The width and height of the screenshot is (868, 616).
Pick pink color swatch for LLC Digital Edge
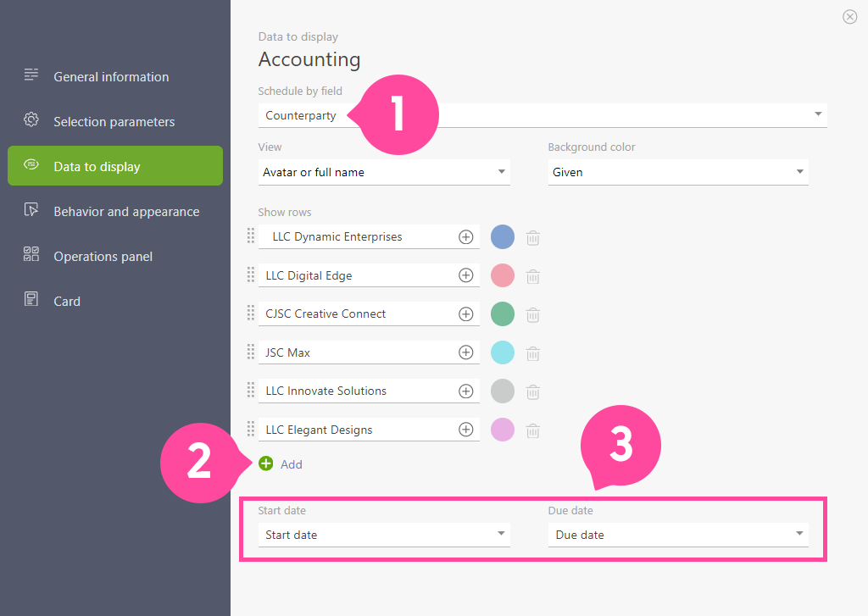(x=503, y=275)
